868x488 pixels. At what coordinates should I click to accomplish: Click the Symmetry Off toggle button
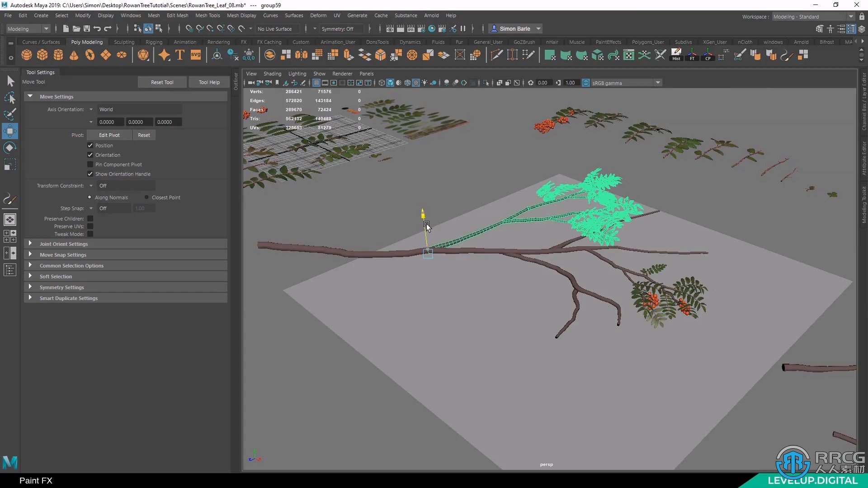tap(338, 28)
